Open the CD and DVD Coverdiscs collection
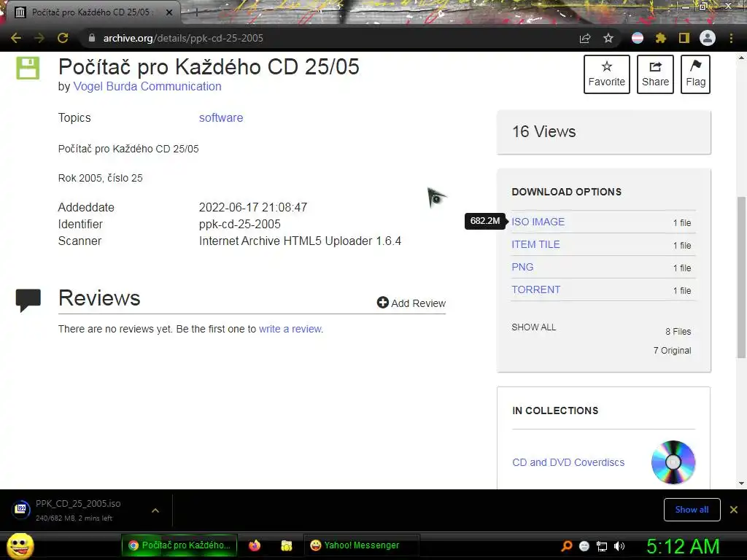This screenshot has height=560, width=747. pyautogui.click(x=568, y=462)
